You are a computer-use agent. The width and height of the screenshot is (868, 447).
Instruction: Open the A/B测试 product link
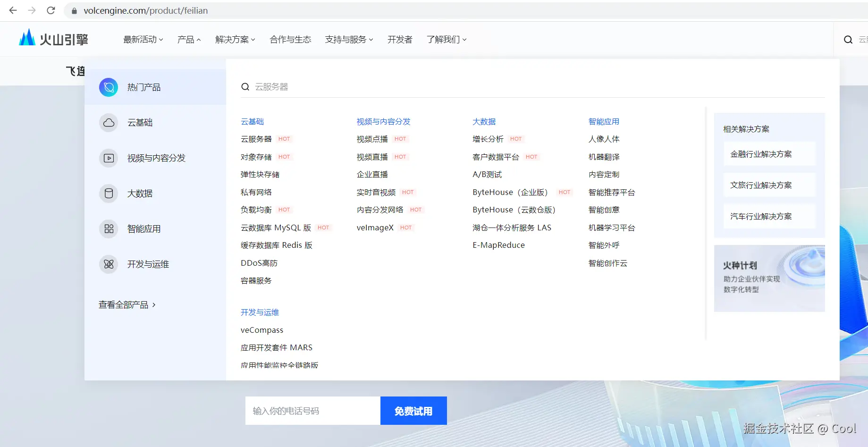487,174
